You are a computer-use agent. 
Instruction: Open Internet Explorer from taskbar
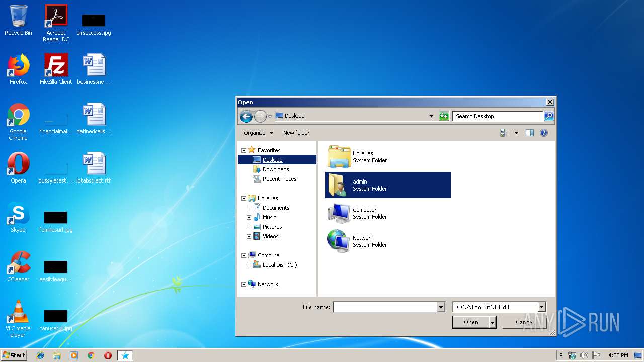click(40, 355)
